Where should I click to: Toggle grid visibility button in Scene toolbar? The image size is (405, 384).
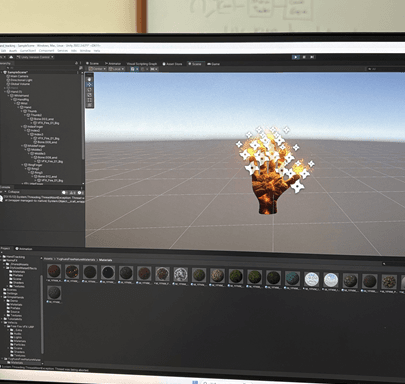point(133,69)
